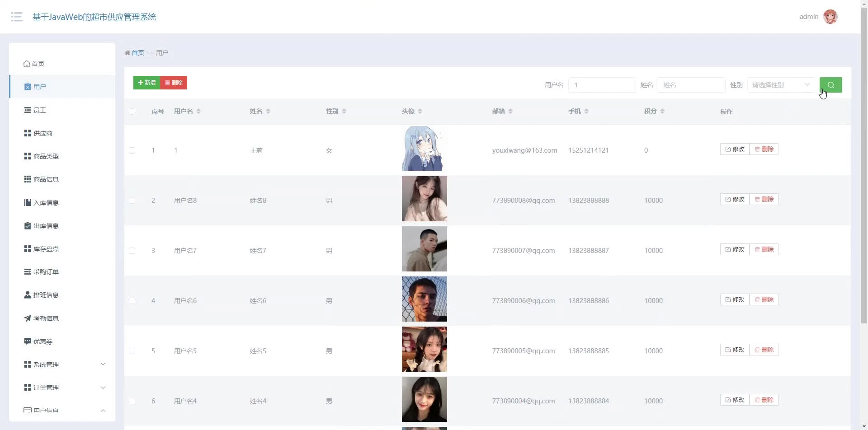Open 考勤信息 in sidebar
The width and height of the screenshot is (868, 430).
click(x=62, y=318)
